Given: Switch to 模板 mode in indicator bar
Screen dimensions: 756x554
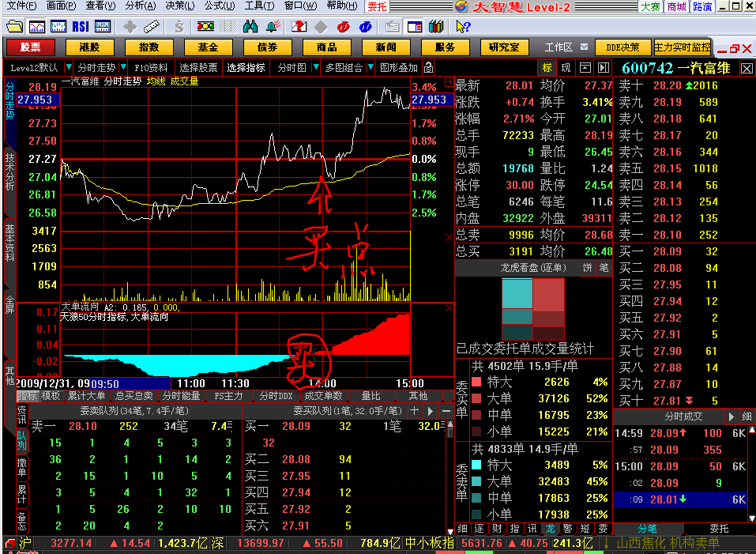Looking at the screenshot, I should pos(51,396).
